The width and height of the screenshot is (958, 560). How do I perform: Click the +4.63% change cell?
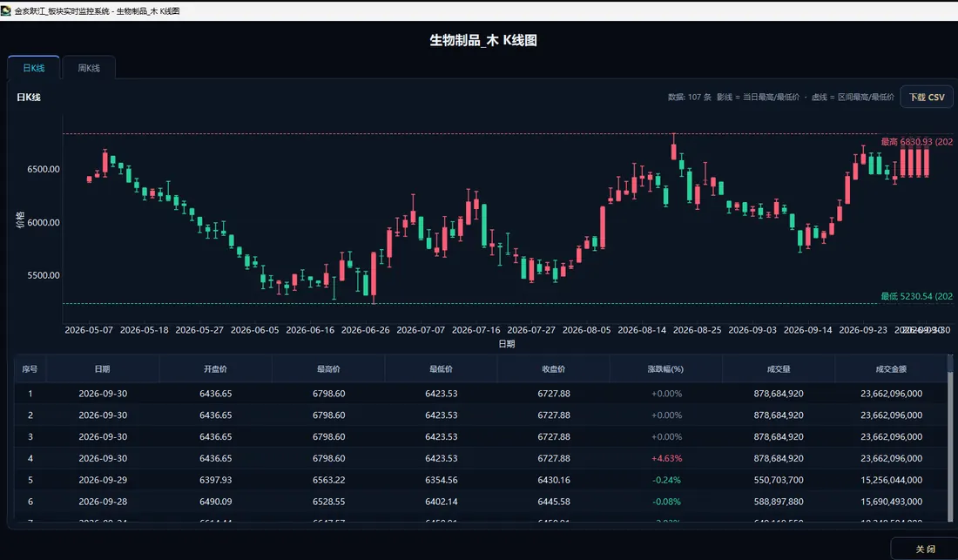pyautogui.click(x=666, y=459)
